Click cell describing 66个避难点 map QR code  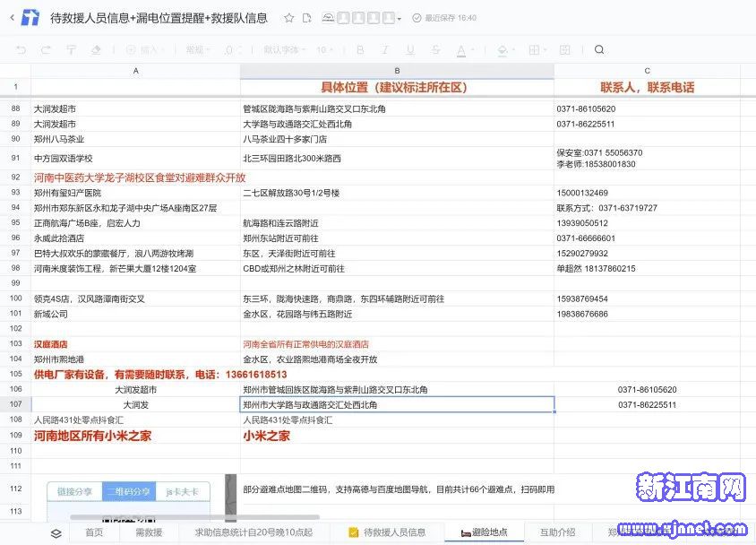(399, 489)
